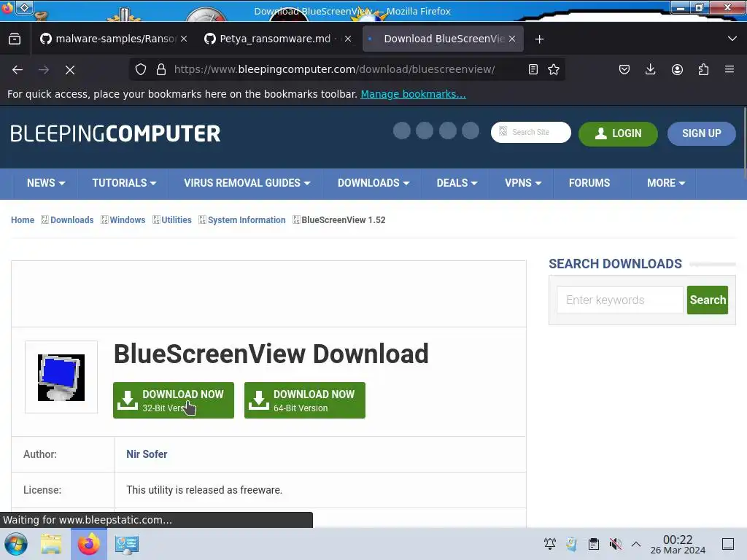Expand hidden tray icons arrow
Image resolution: width=747 pixels, height=560 pixels.
636,544
